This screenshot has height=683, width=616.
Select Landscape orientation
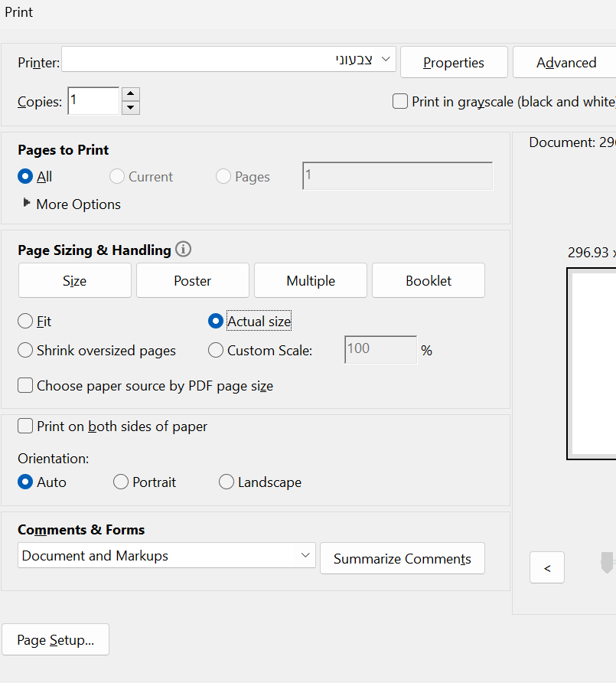tap(227, 482)
